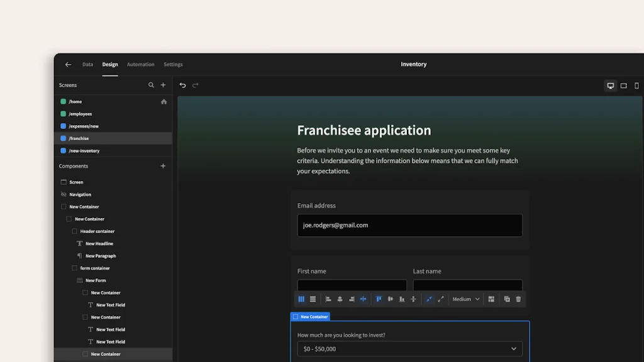Switch to tablet preview mode
Screen dimensions: 644x362
[x=623, y=85]
